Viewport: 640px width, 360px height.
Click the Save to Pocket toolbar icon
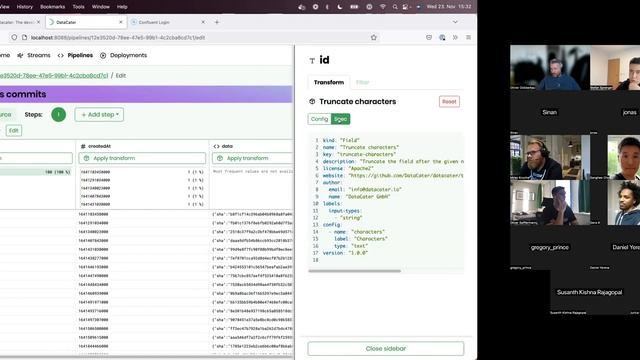429,37
